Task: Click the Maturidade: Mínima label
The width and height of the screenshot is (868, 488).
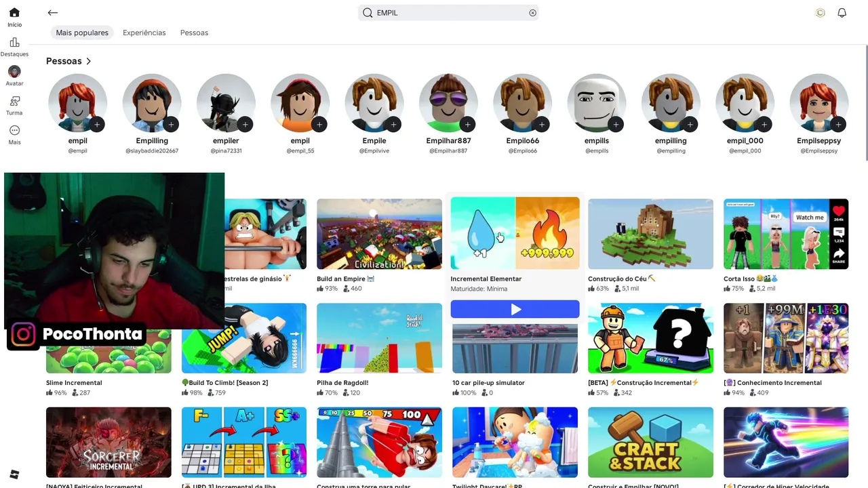Action: pyautogui.click(x=479, y=289)
